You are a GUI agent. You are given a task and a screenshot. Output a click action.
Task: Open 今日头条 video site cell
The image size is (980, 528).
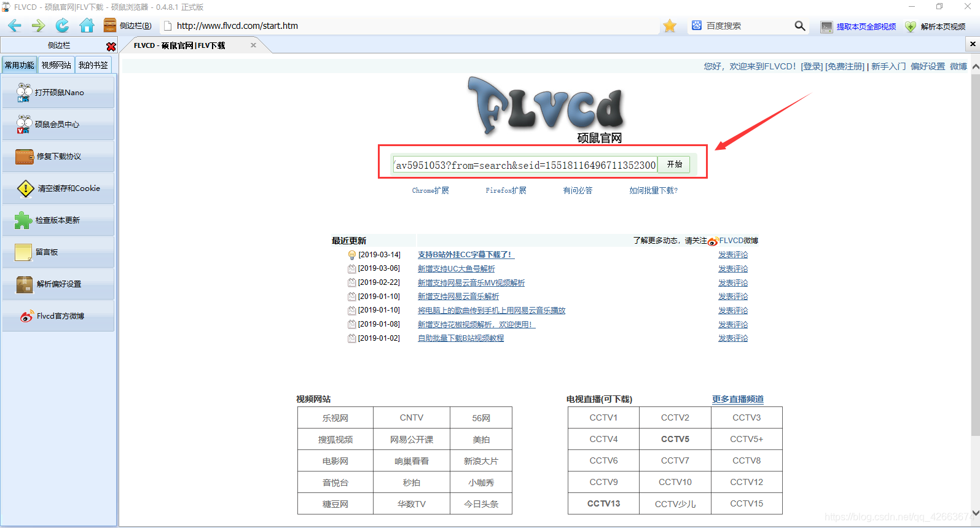(481, 504)
